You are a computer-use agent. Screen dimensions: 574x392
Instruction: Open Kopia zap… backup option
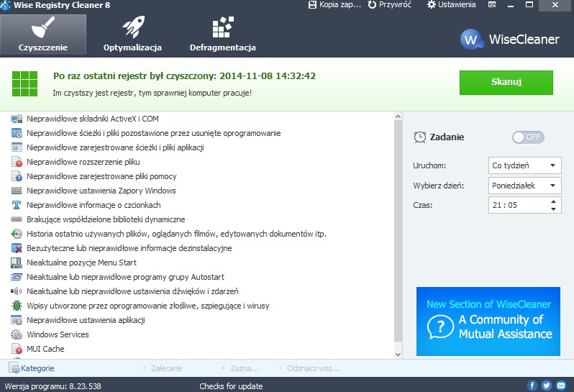coord(334,5)
